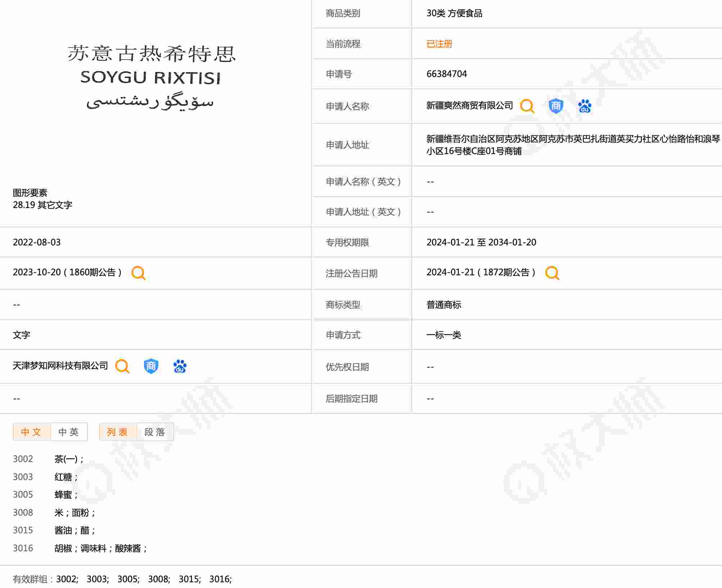The width and height of the screenshot is (722, 588).
Task: Click Baidu paw icon beside applicant name
Action: pos(585,106)
